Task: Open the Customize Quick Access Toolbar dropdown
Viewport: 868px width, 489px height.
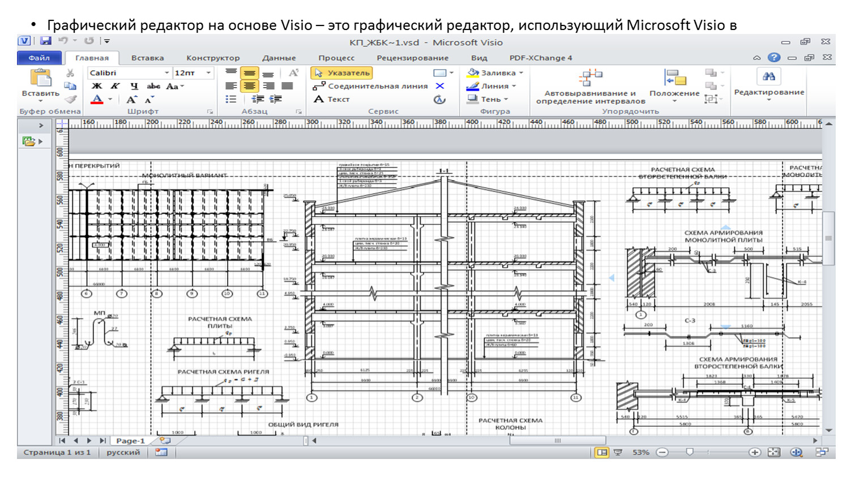Action: tap(106, 41)
